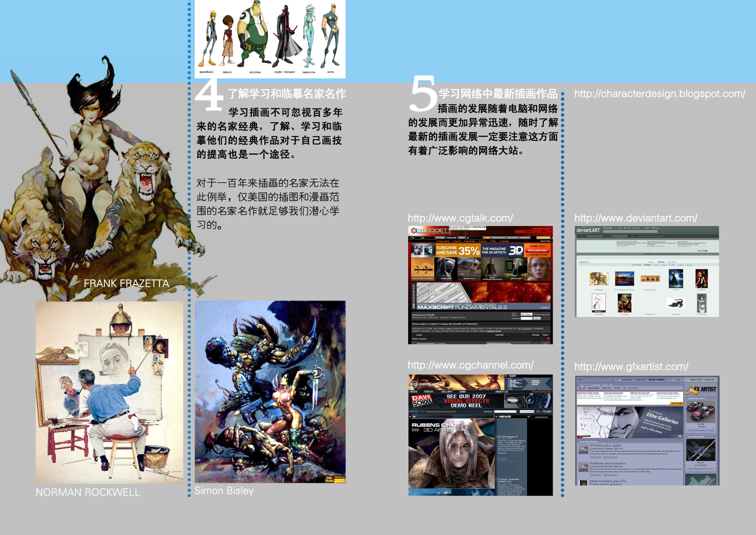The height and width of the screenshot is (535, 756).
Task: Click the View Latest Jobs button
Action: [x=537, y=251]
